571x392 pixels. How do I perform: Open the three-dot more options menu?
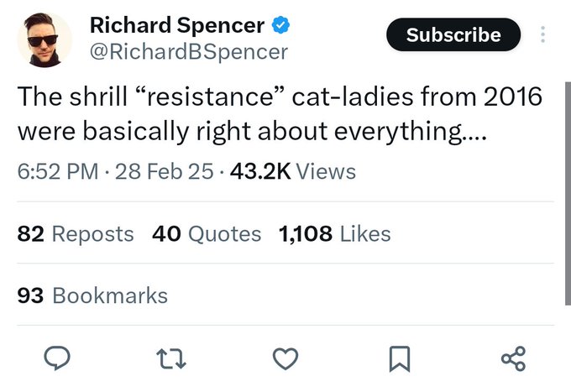click(x=542, y=34)
